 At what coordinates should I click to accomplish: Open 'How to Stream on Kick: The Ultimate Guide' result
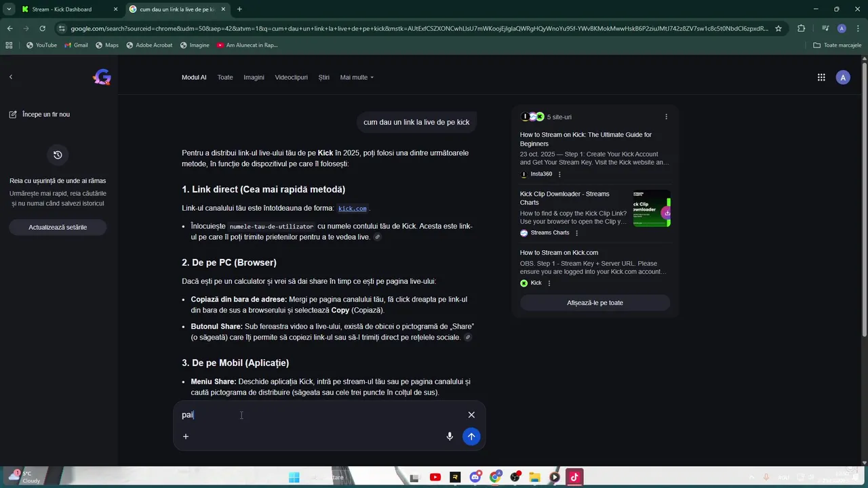(x=586, y=139)
